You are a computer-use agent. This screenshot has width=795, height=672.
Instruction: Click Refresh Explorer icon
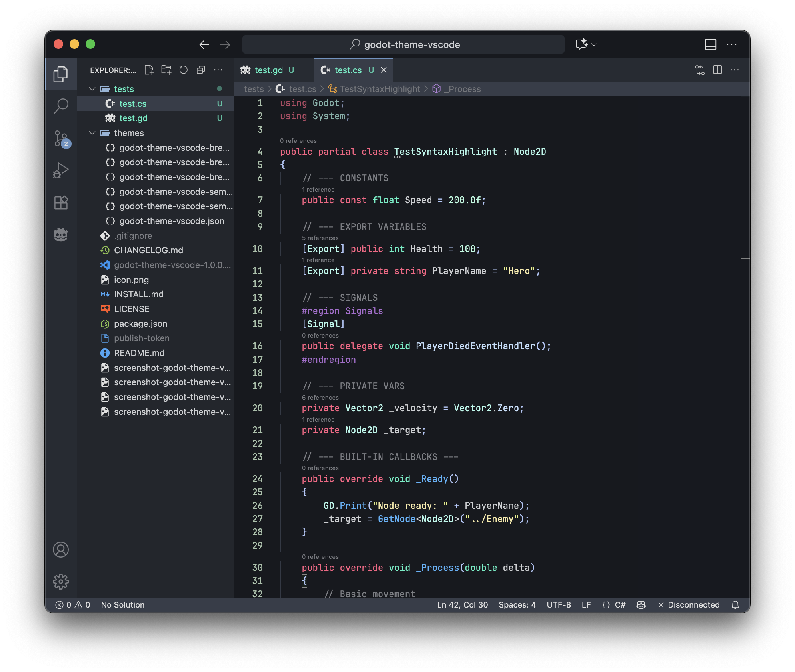(x=183, y=70)
